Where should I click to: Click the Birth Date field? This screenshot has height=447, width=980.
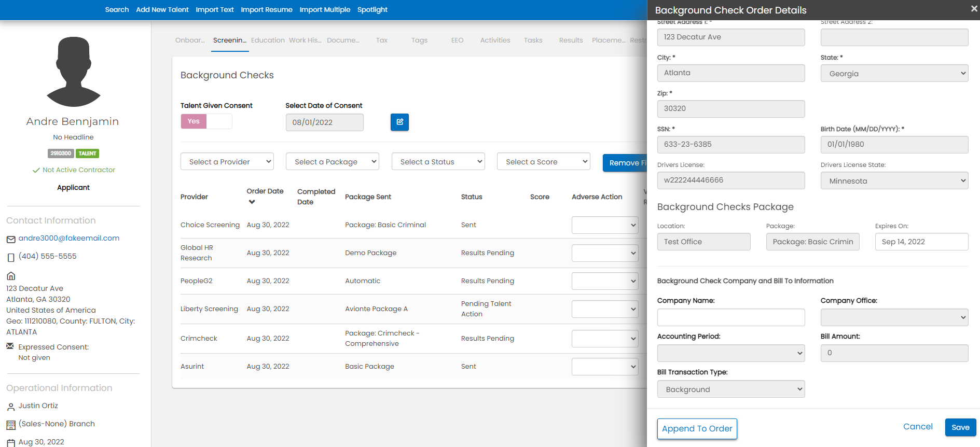click(894, 144)
